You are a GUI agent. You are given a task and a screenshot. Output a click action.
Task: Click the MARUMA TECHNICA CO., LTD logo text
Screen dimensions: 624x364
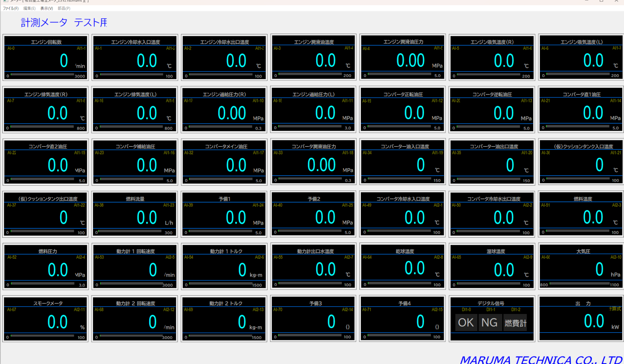[540, 360]
